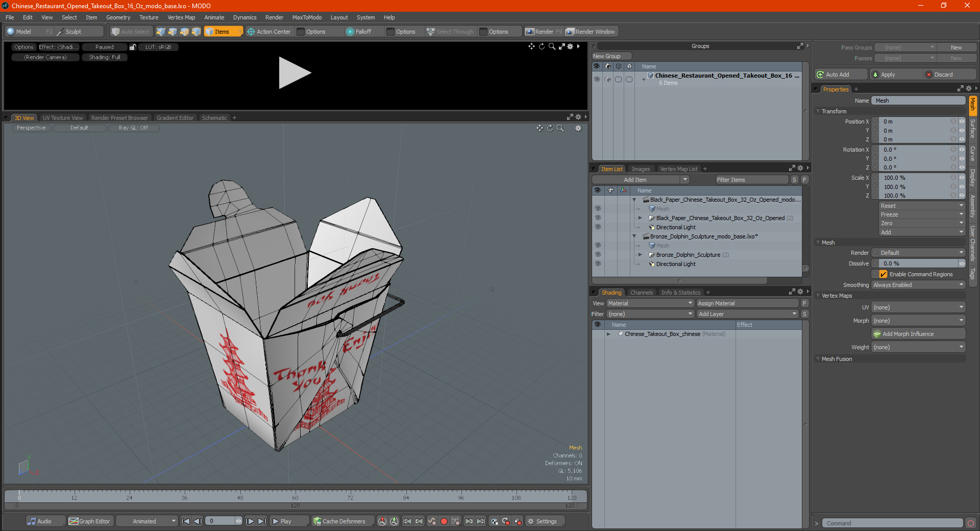This screenshot has height=531, width=980.
Task: Toggle Options checkbox next to Falloff
Action: click(390, 32)
